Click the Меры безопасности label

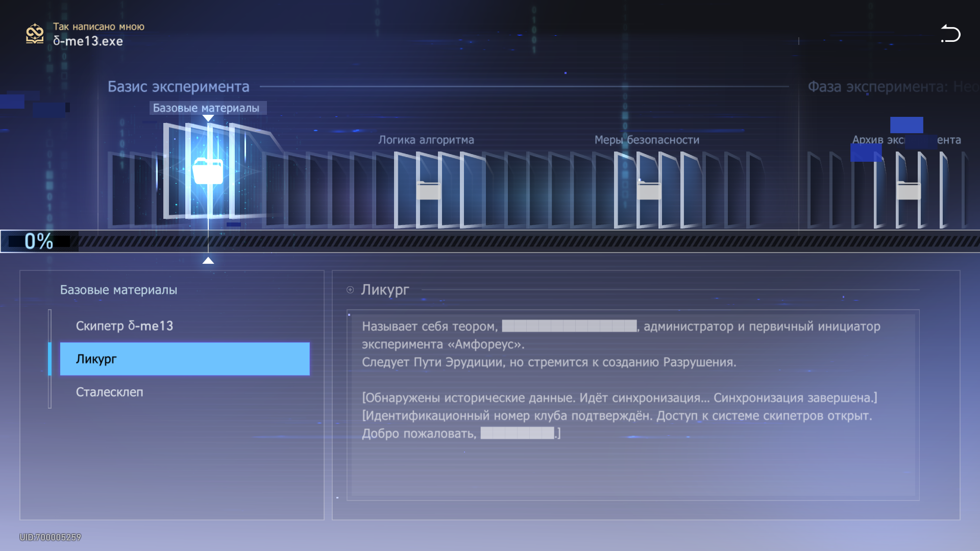click(647, 140)
